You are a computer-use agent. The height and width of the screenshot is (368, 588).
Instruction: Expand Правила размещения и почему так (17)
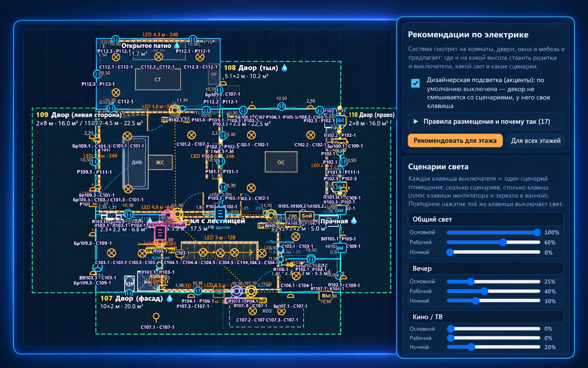[x=486, y=121]
